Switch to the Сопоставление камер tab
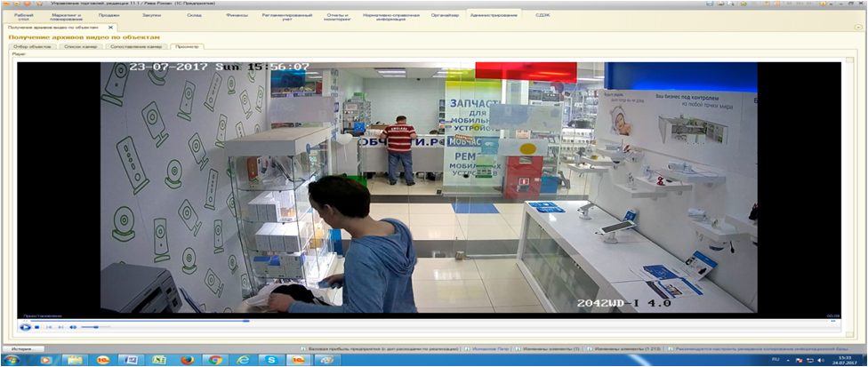868x367 pixels. click(135, 47)
